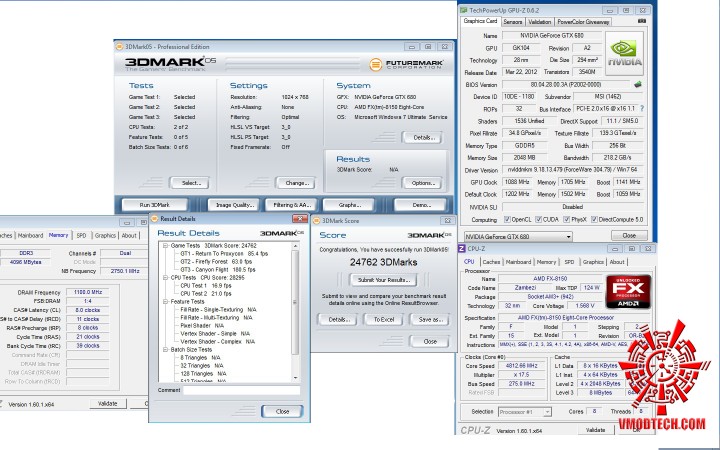This screenshot has width=720, height=450.
Task: Click Close button in 3DMark Score window
Action: click(x=429, y=342)
